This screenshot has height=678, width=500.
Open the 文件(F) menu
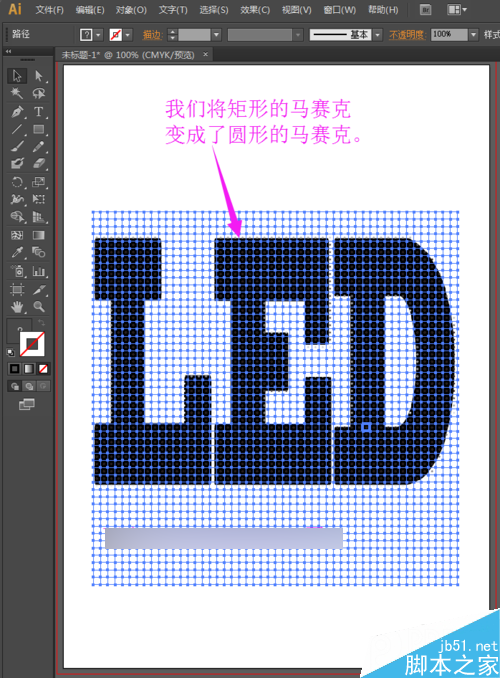tap(49, 10)
